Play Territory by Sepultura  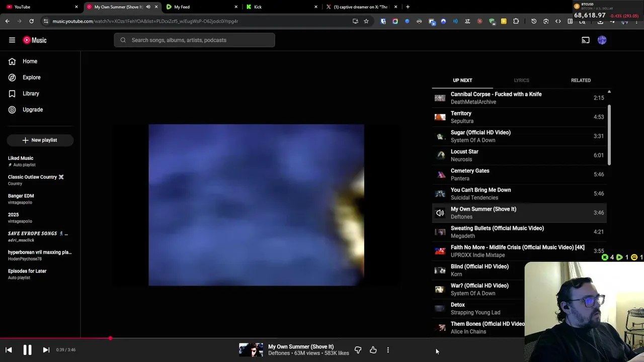[x=519, y=117]
